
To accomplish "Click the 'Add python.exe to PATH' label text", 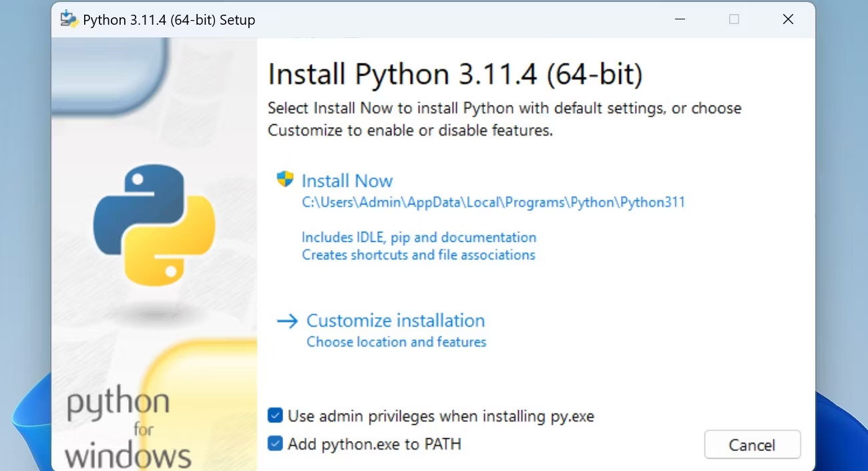I will pos(374,444).
